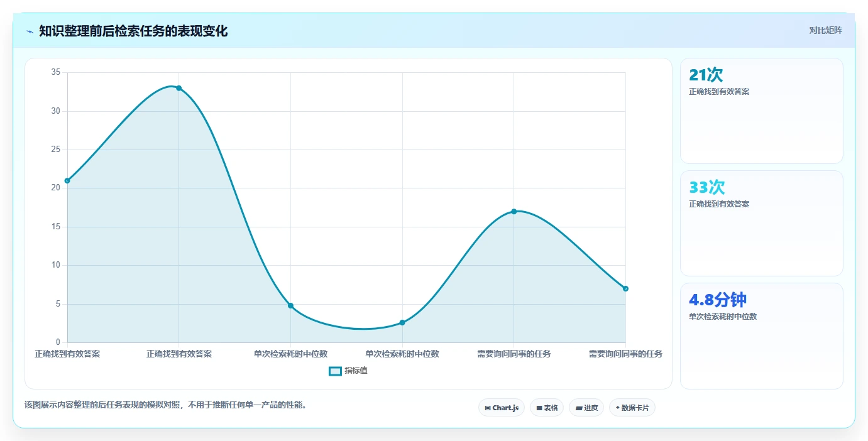This screenshot has width=868, height=441.
Task: Open the 21次 stat card
Action: (762, 111)
